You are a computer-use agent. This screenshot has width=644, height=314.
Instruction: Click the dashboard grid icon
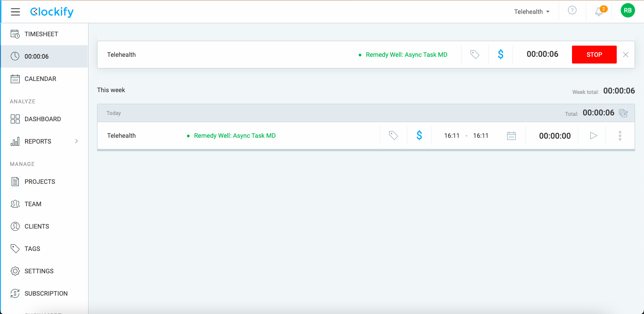point(15,119)
